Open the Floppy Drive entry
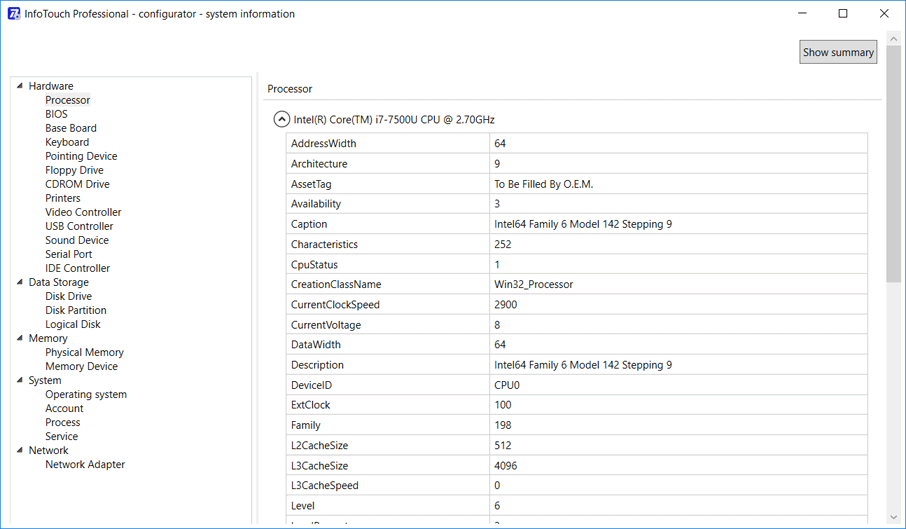 tap(75, 170)
